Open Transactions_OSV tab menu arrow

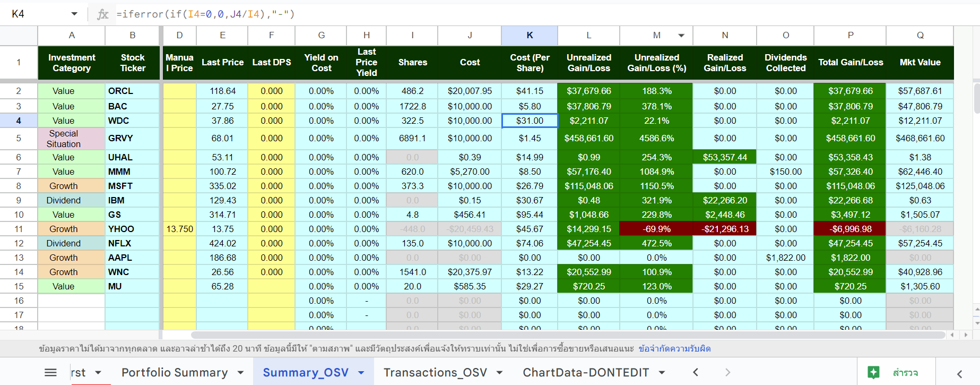pyautogui.click(x=499, y=373)
